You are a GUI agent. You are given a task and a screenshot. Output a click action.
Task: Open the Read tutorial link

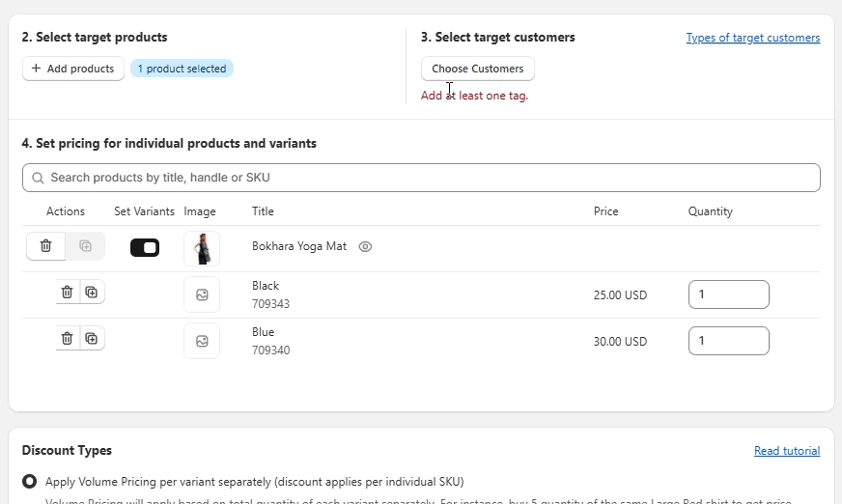[787, 451]
